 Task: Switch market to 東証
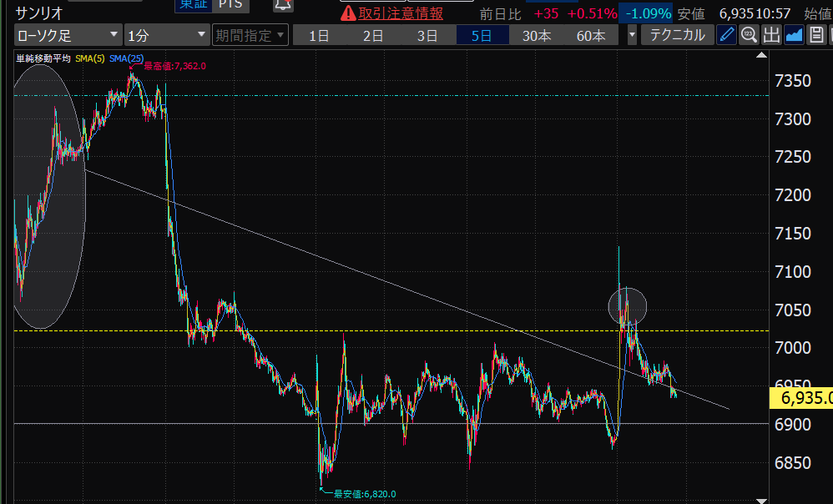[x=192, y=4]
